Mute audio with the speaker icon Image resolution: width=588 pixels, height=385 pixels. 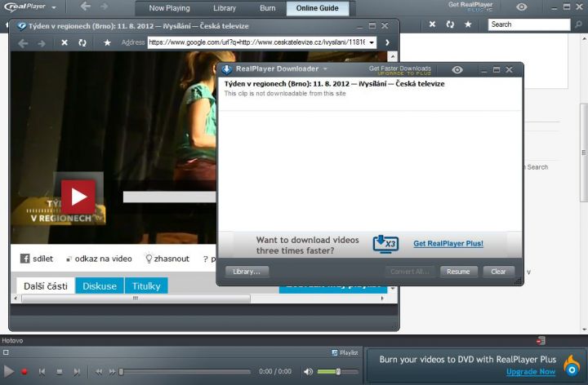(x=308, y=371)
